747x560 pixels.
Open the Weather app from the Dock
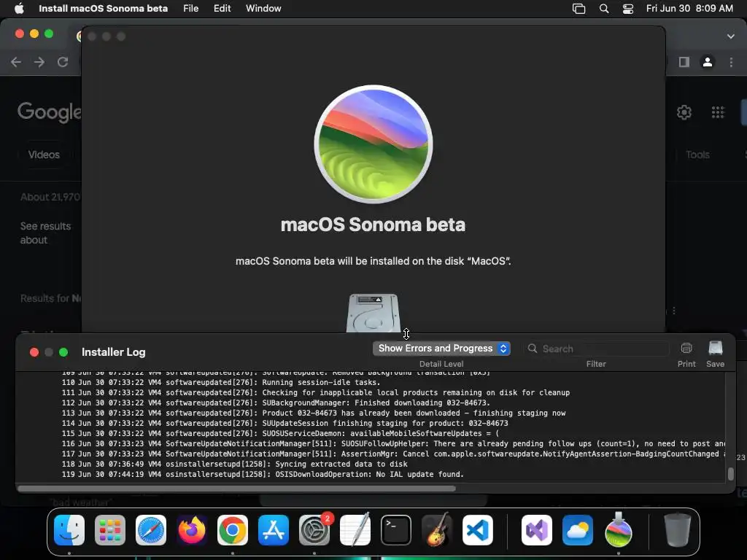(x=578, y=530)
